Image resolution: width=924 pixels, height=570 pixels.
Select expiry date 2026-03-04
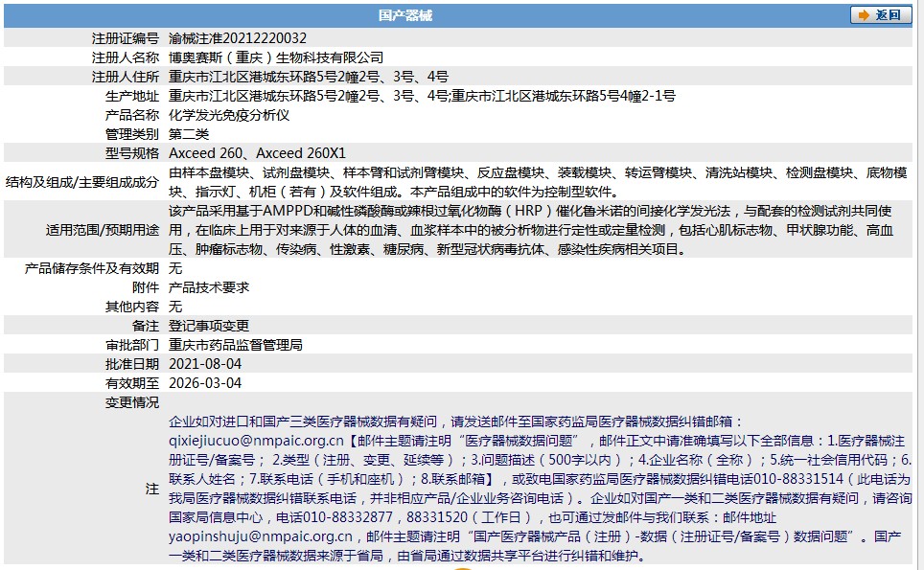pos(205,383)
